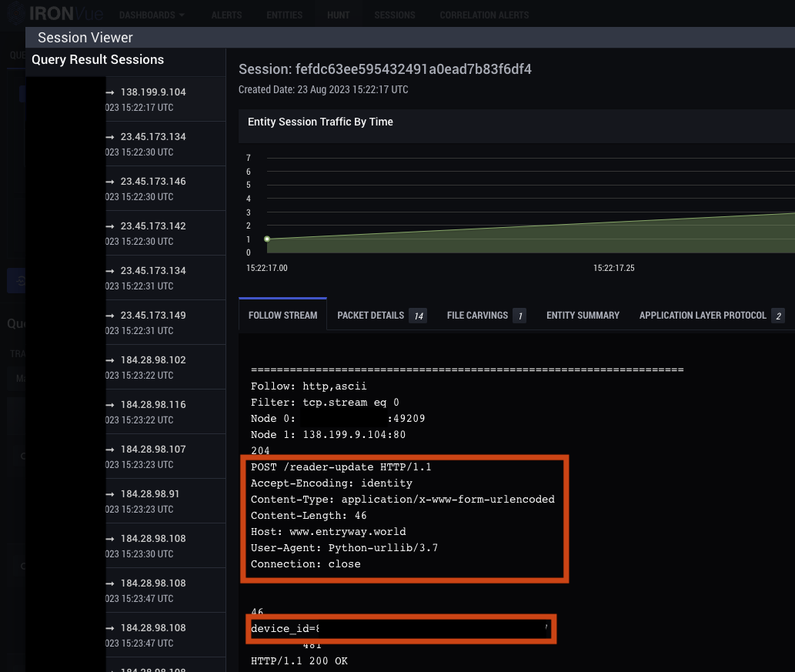Click the Entity Session Traffic By Time title
The height and width of the screenshot is (672, 795).
(320, 122)
